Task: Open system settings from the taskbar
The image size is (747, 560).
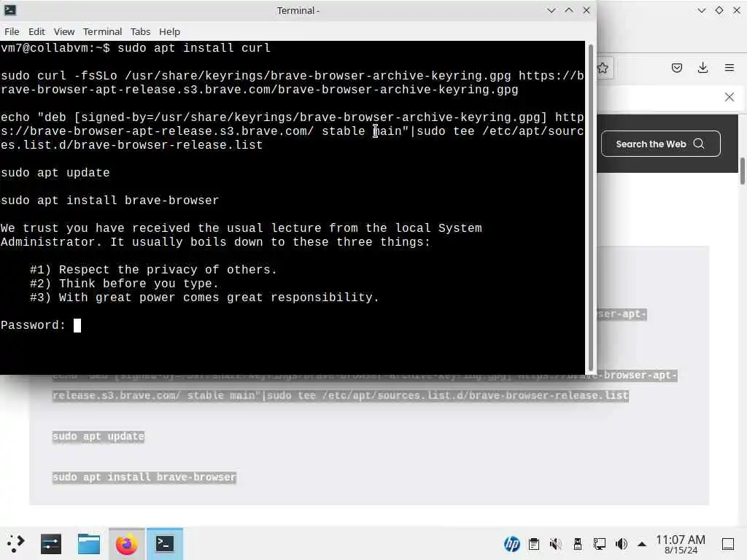Action: (51, 544)
